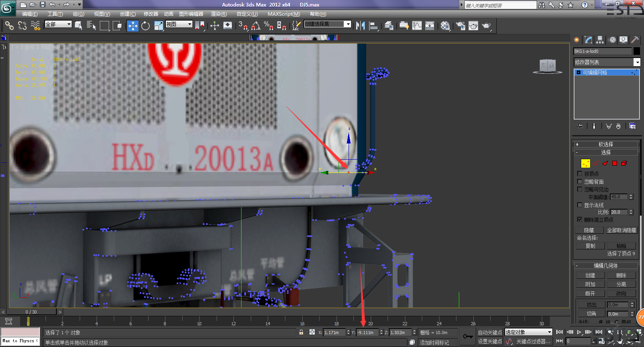The height and width of the screenshot is (347, 644).
Task: Open the 渲染(R) menu
Action: [219, 14]
